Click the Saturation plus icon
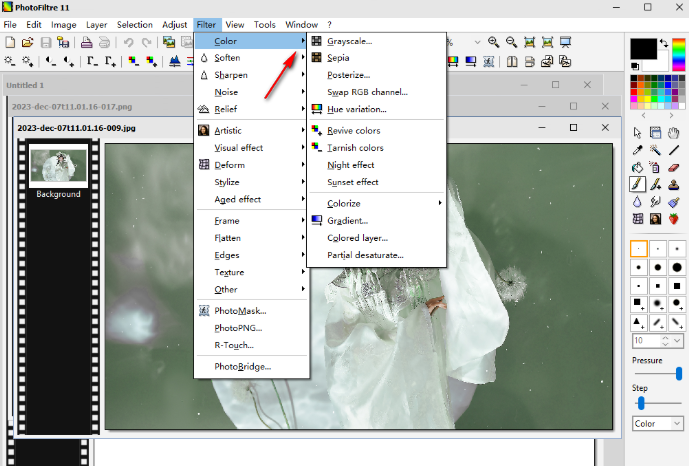 click(151, 61)
